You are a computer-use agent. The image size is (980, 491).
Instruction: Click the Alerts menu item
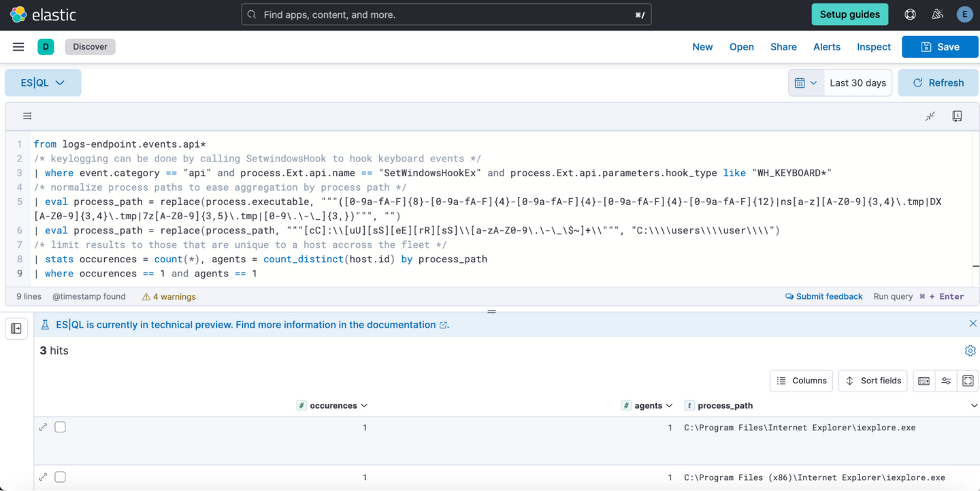click(x=826, y=47)
